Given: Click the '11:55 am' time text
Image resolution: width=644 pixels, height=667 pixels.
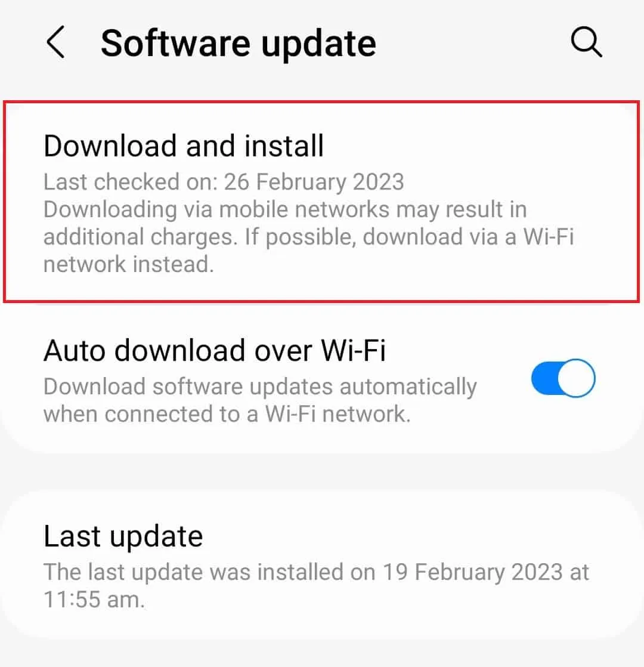Looking at the screenshot, I should 94,600.
